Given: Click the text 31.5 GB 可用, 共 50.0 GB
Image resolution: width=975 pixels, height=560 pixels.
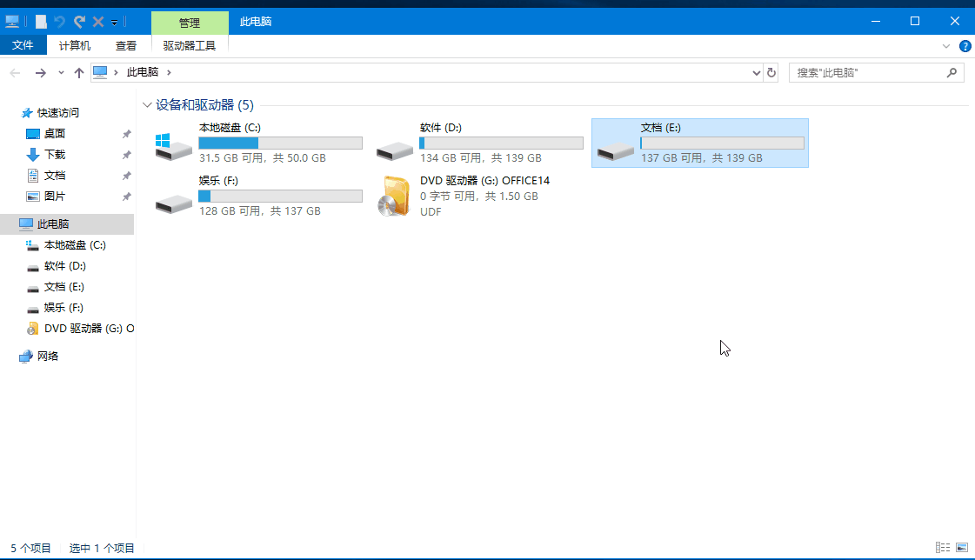Looking at the screenshot, I should coord(263,158).
